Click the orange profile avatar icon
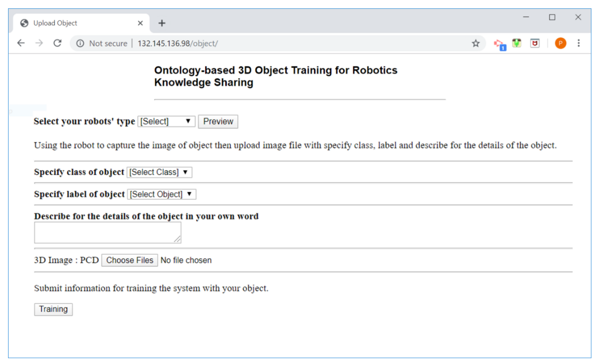The width and height of the screenshot is (601, 364). (x=560, y=43)
